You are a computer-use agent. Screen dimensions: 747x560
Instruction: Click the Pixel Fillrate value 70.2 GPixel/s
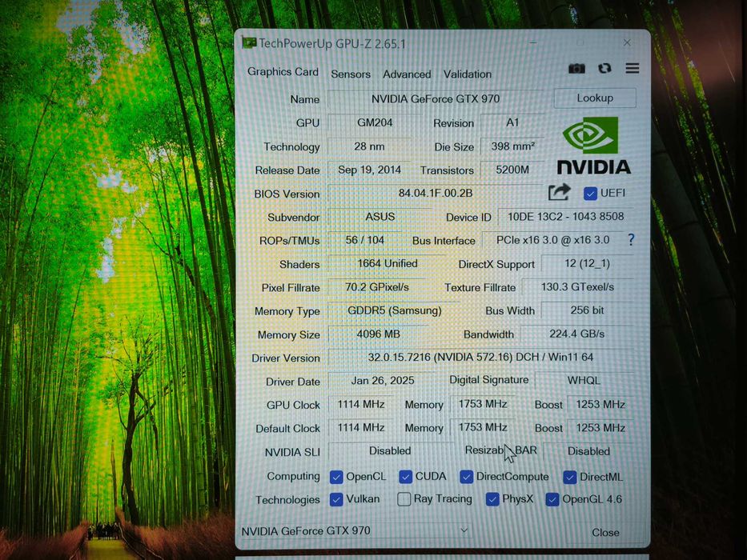click(376, 287)
